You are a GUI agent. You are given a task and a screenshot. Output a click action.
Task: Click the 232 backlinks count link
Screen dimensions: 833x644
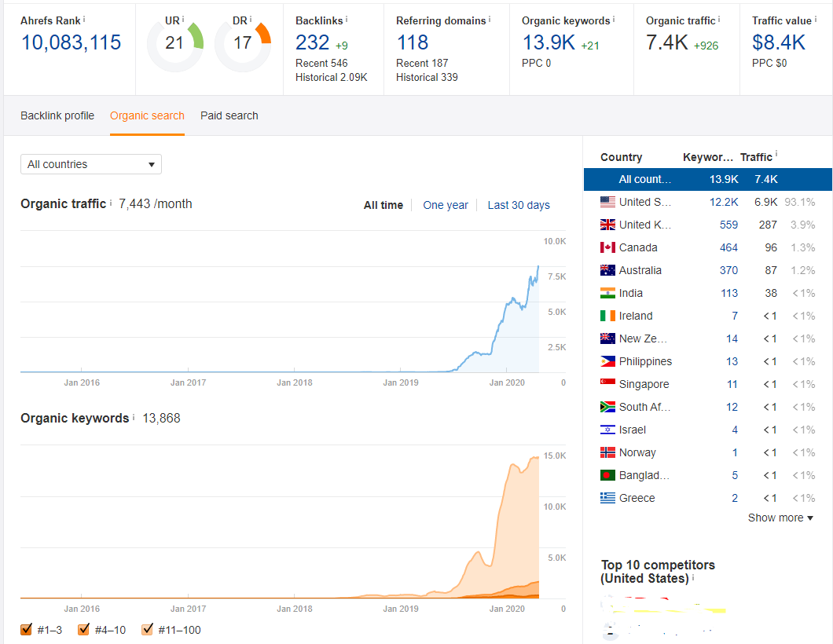312,42
